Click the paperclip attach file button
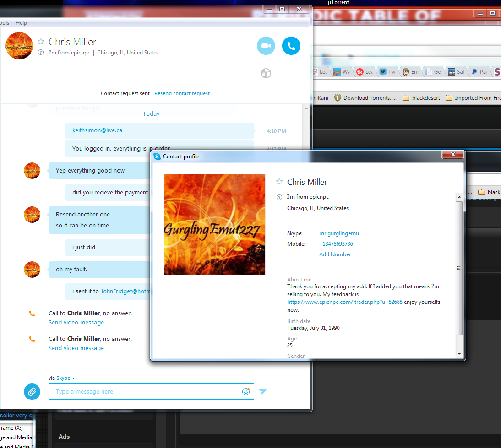This screenshot has height=448, width=501. point(32,391)
